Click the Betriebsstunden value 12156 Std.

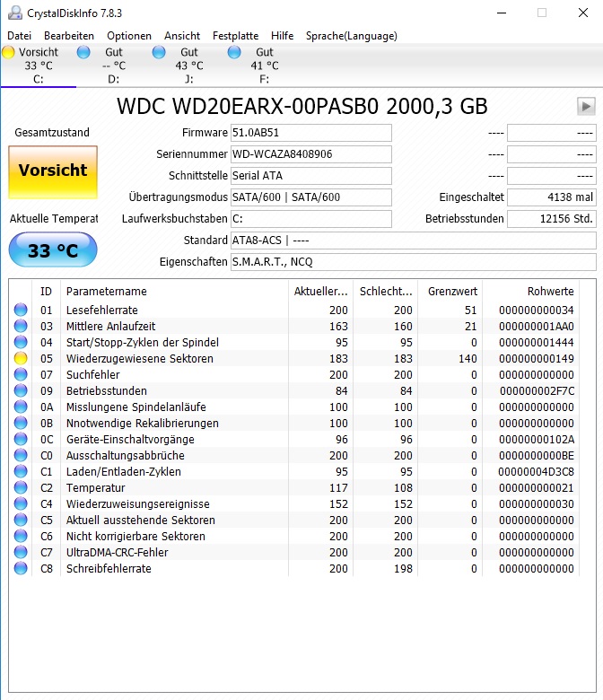(x=552, y=219)
